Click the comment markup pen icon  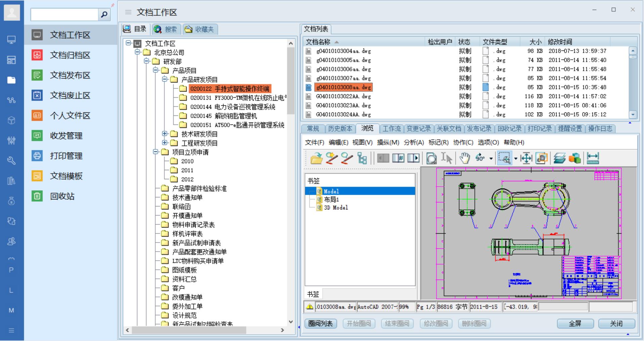tap(347, 158)
